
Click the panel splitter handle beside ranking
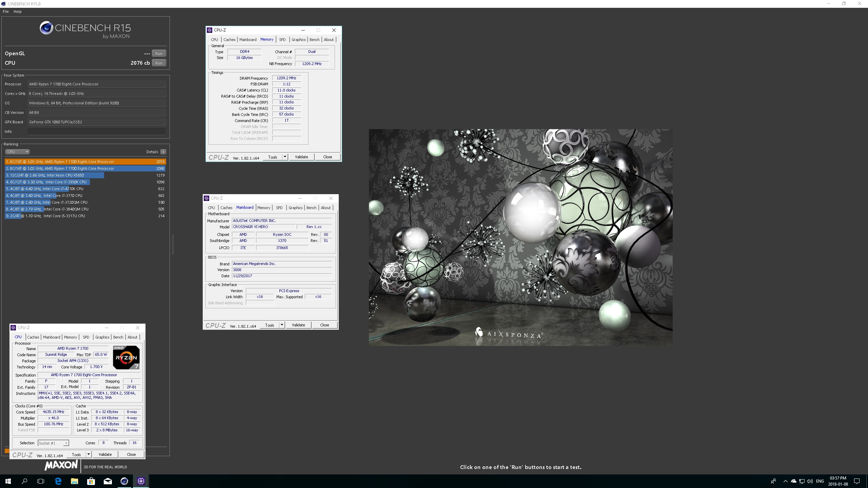pos(173,244)
